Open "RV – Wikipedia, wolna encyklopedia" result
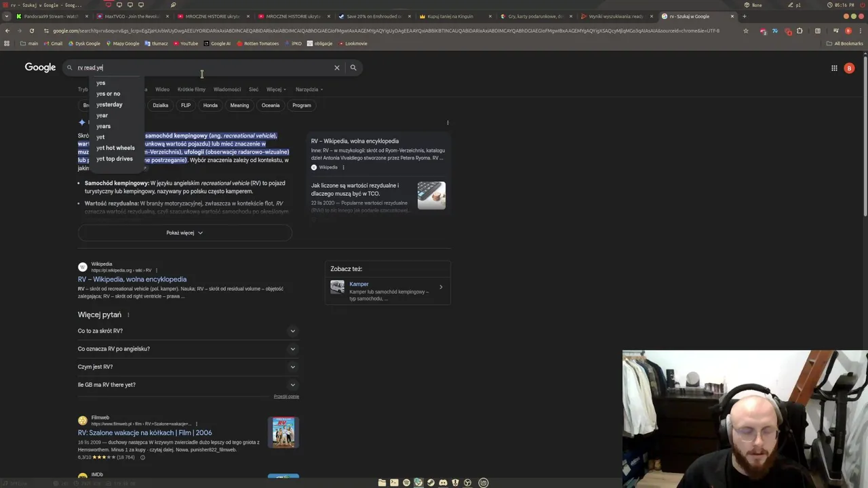Screen dimensions: 868x488 [x=132, y=279]
